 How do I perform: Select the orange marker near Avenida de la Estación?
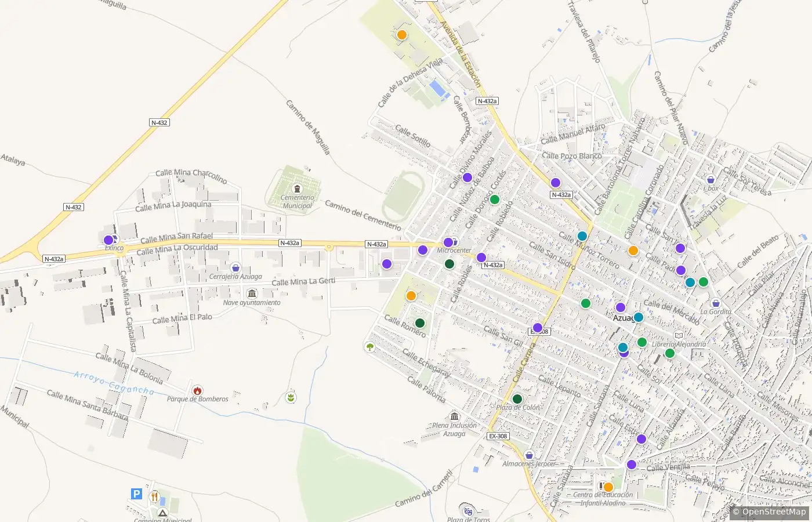(x=401, y=35)
